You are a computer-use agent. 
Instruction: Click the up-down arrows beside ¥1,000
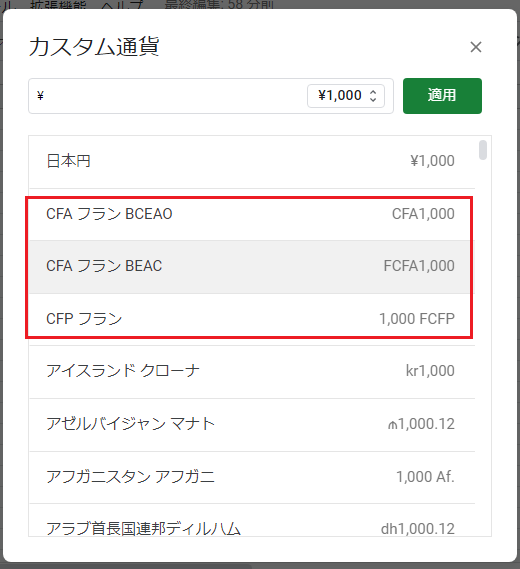[373, 96]
